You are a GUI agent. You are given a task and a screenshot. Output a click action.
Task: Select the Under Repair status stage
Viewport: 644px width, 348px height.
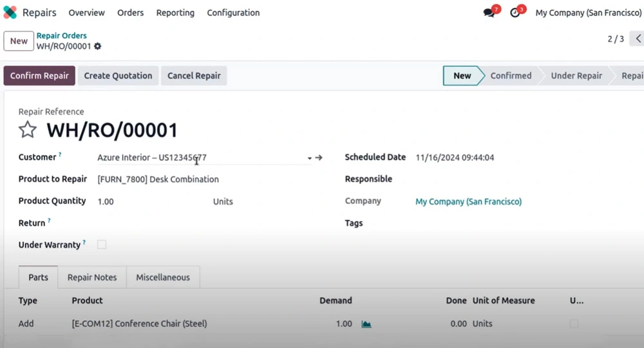pyautogui.click(x=576, y=75)
